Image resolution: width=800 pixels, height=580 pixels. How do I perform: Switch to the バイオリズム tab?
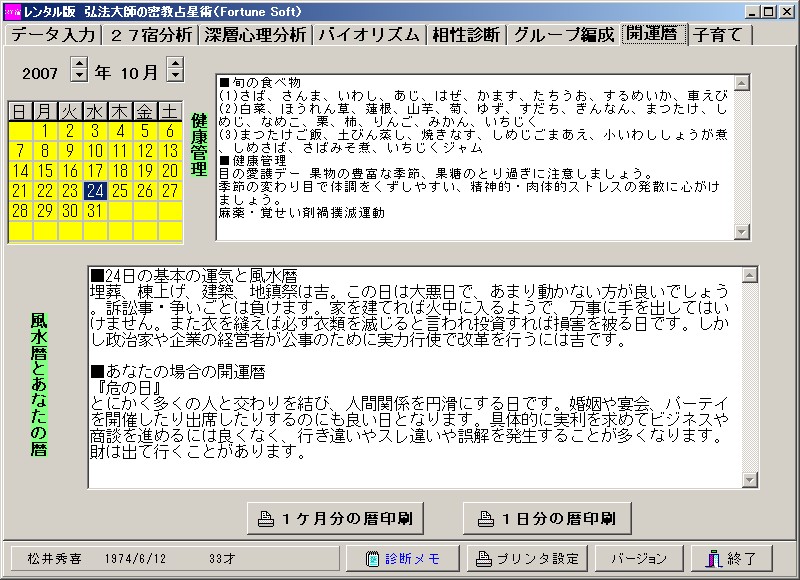(x=369, y=35)
